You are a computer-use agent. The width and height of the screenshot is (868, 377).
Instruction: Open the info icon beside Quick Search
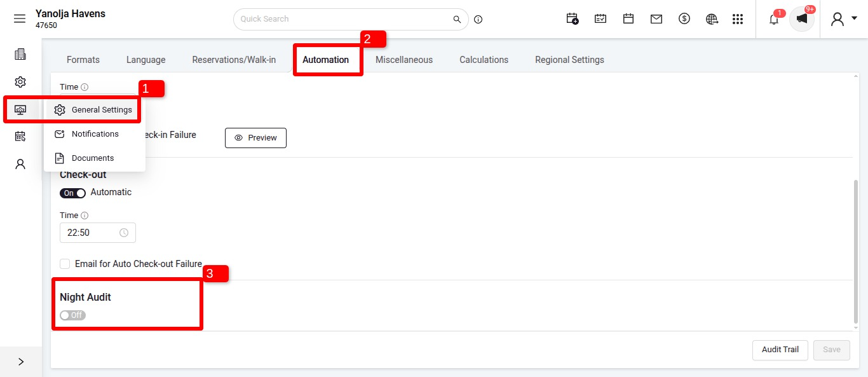478,19
